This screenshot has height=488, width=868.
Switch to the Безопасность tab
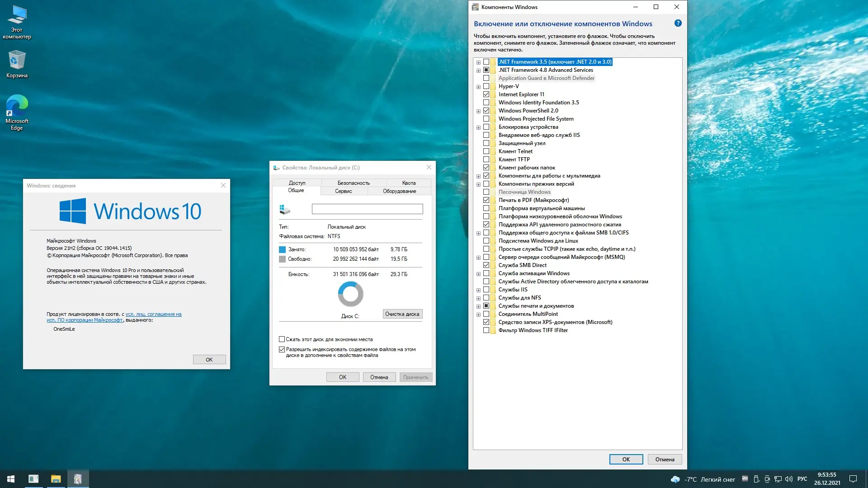click(354, 183)
